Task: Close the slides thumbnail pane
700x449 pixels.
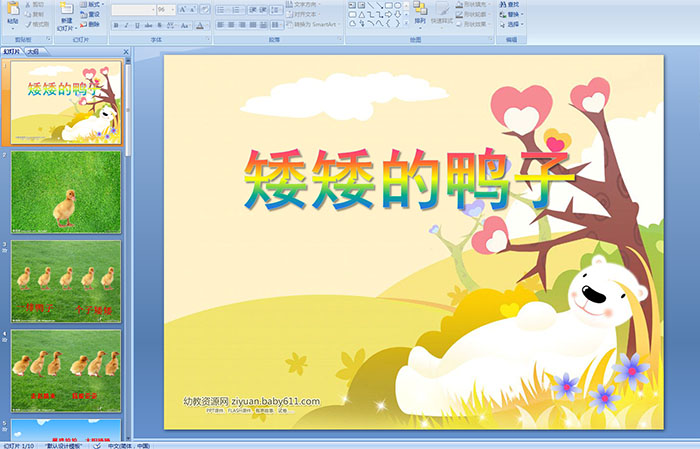Action: click(126, 52)
